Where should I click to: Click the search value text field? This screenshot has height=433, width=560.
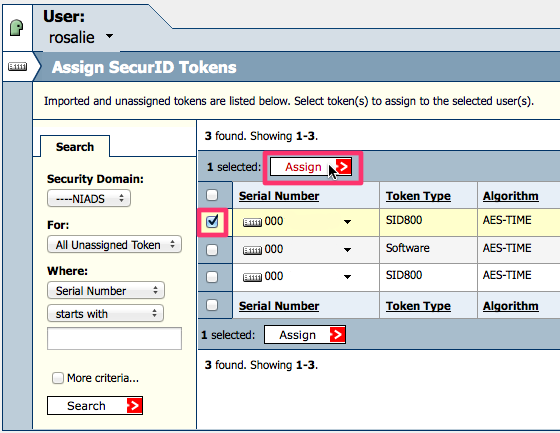114,338
